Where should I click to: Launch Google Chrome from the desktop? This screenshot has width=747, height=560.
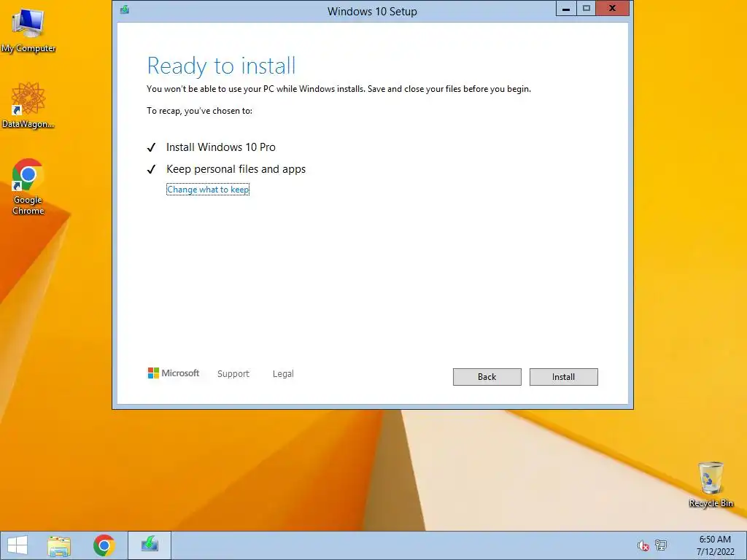pos(28,187)
